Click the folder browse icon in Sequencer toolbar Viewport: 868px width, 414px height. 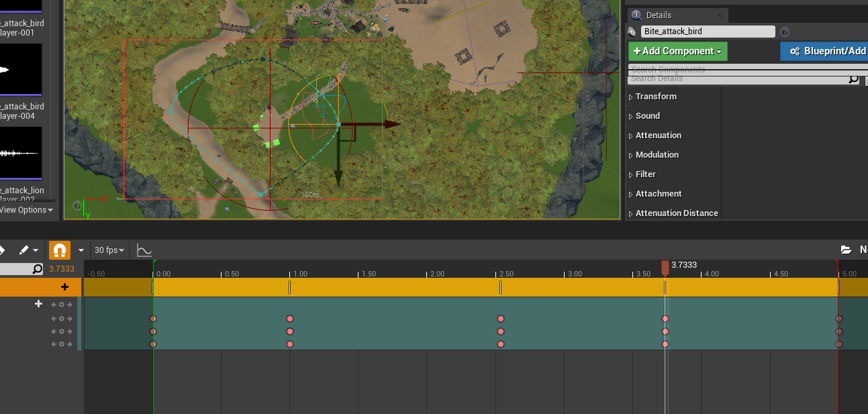846,250
